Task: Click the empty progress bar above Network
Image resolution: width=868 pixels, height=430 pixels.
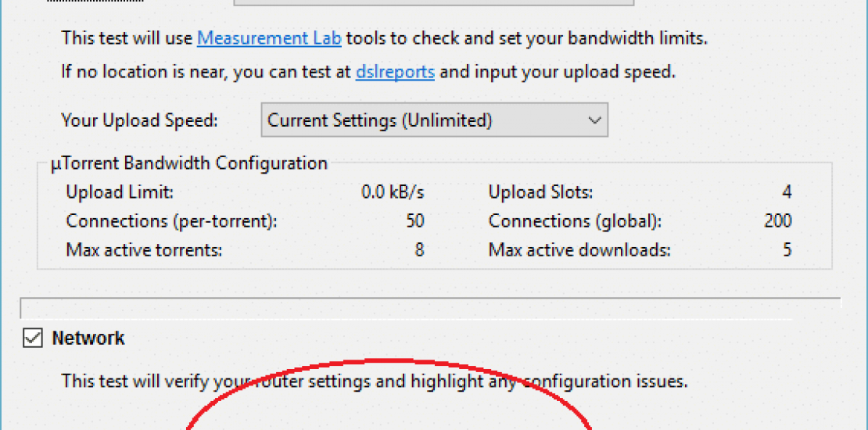Action: tap(430, 307)
